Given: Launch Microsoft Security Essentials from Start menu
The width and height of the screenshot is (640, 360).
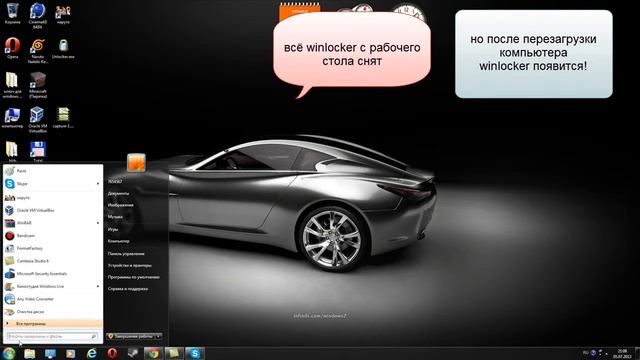Looking at the screenshot, I should pos(53,274).
